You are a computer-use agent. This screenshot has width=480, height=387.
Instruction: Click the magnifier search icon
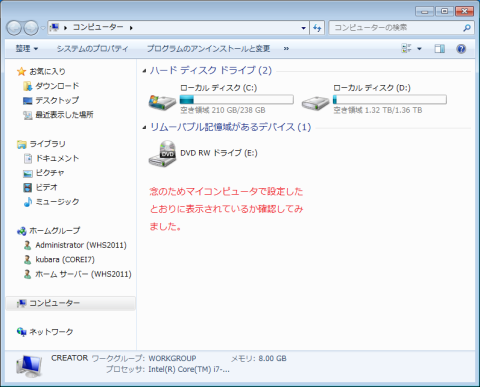click(467, 28)
